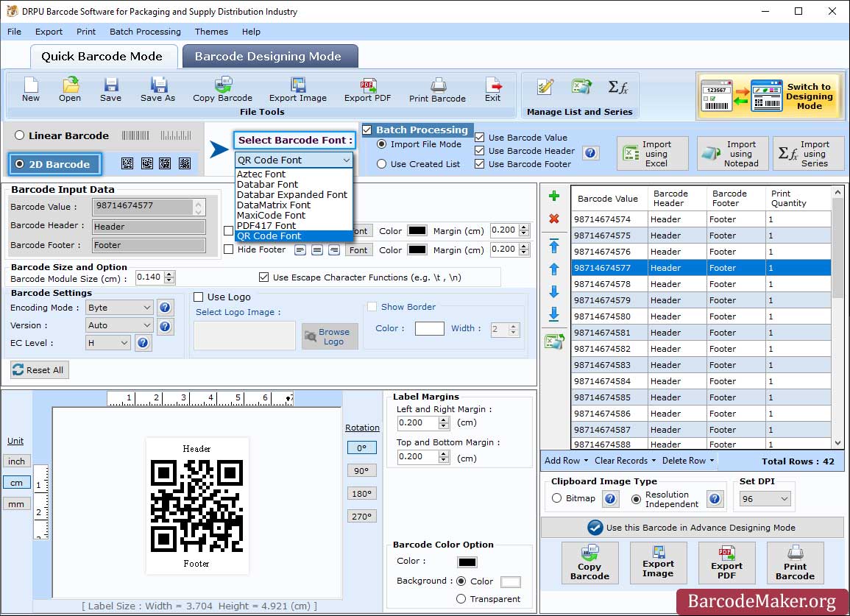Toggle the Batch Processing checkbox
This screenshot has width=850, height=616.
[367, 130]
